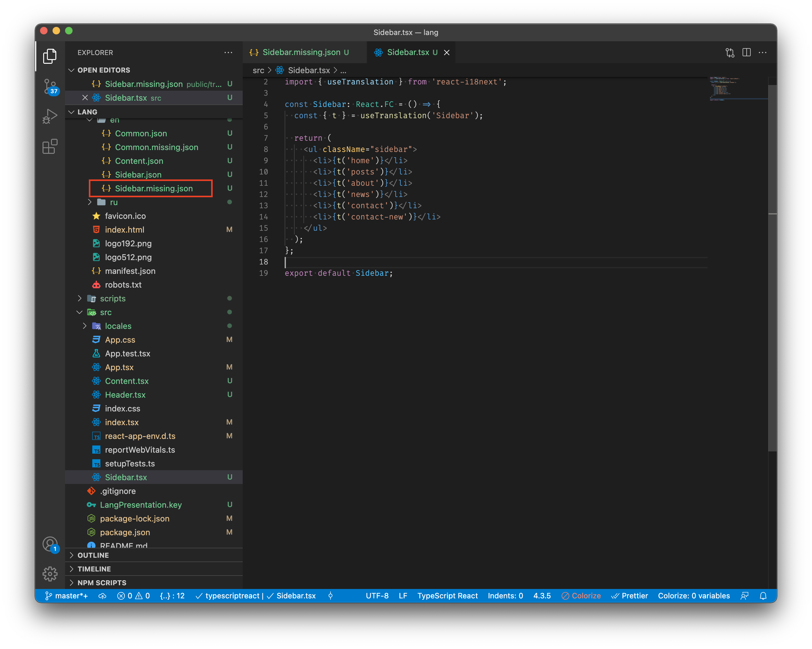Select TypeScript React language mode
812x649 pixels.
point(447,596)
